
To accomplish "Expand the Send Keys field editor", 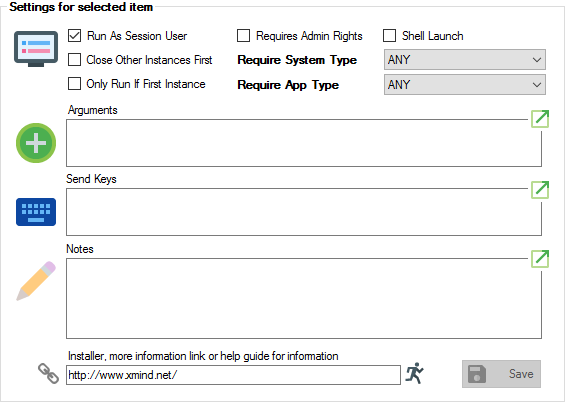I will (540, 190).
